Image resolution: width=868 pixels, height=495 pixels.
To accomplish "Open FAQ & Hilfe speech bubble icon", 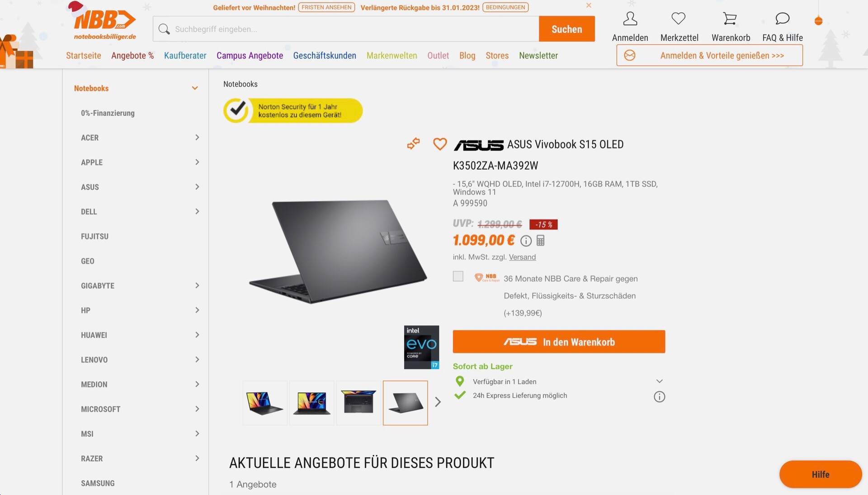I will tap(782, 19).
